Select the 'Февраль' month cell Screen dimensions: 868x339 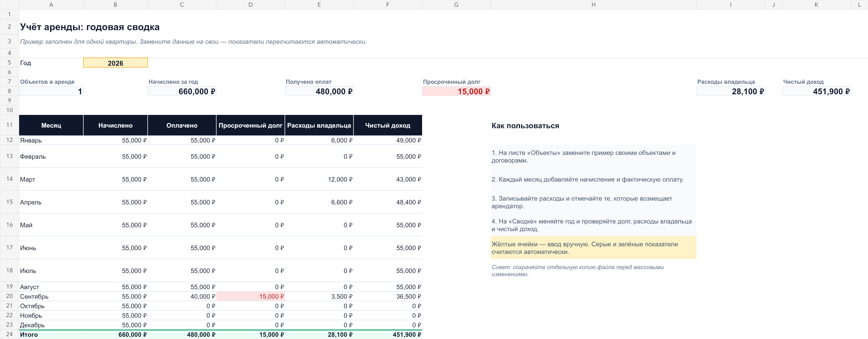[51, 156]
